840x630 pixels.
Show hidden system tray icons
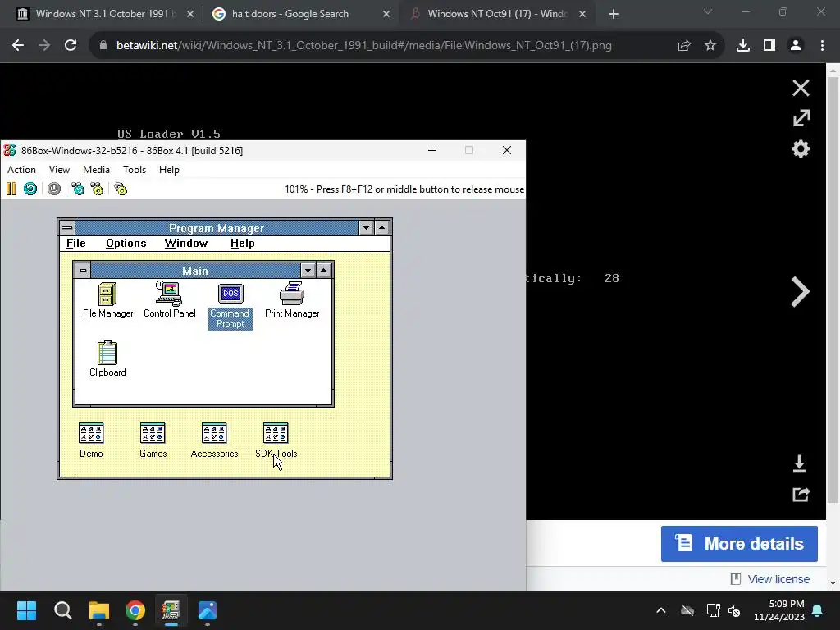pos(661,610)
